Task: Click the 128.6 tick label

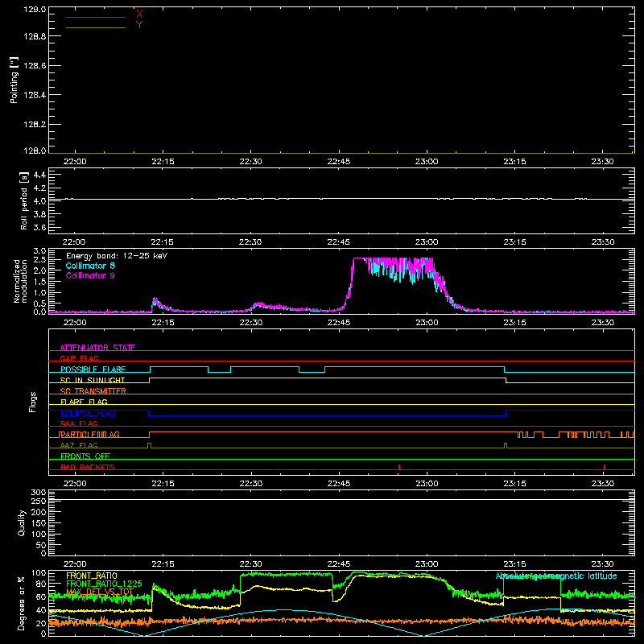Action: click(35, 66)
